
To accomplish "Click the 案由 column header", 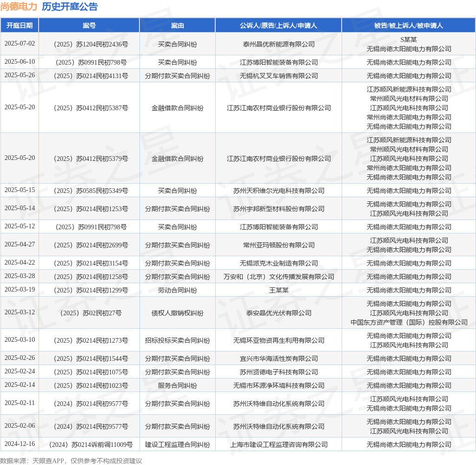I will click(177, 26).
